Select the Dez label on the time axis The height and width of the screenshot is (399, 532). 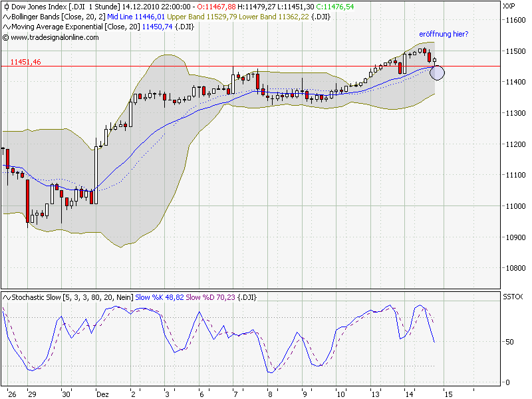[x=102, y=392]
